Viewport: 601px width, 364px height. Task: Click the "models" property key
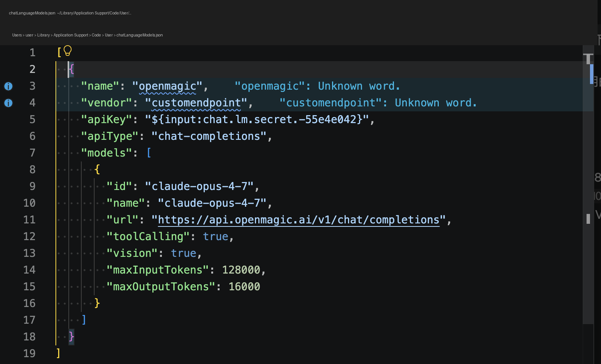pyautogui.click(x=107, y=153)
